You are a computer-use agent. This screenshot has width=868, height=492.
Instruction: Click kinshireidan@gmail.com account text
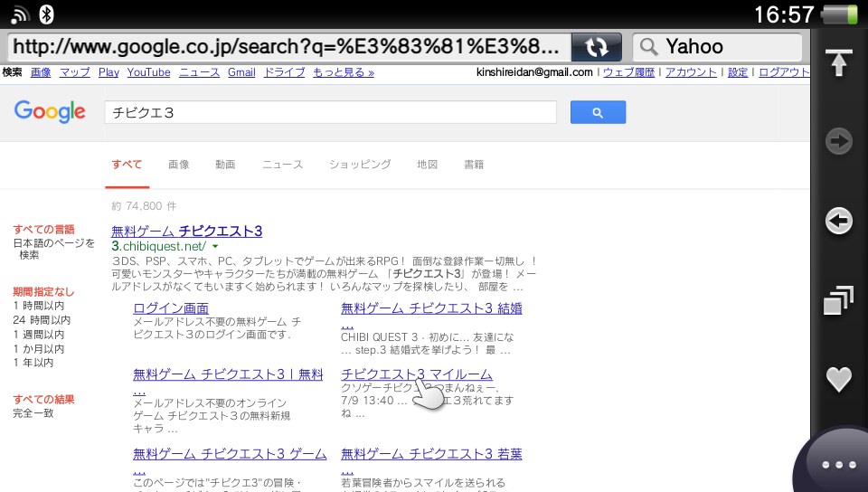[534, 72]
